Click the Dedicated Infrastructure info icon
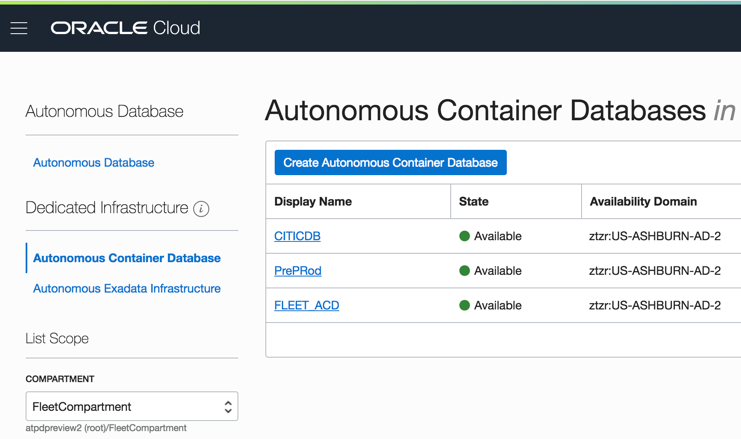Viewport: 741px width, 439px height. point(201,208)
